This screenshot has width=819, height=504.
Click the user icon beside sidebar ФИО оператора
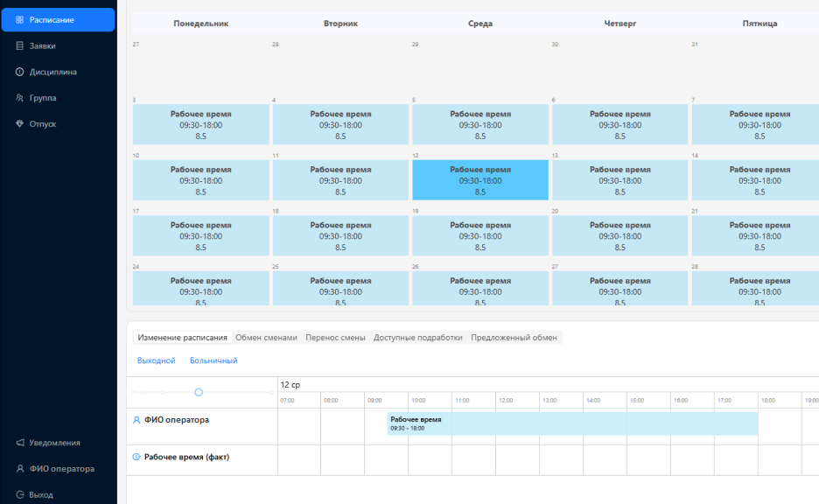coord(20,468)
